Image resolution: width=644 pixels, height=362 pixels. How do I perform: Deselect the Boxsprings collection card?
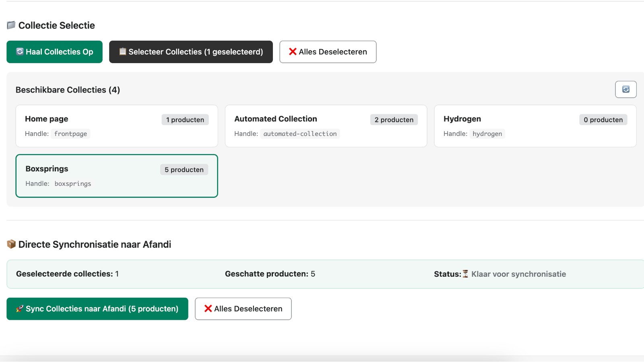116,176
